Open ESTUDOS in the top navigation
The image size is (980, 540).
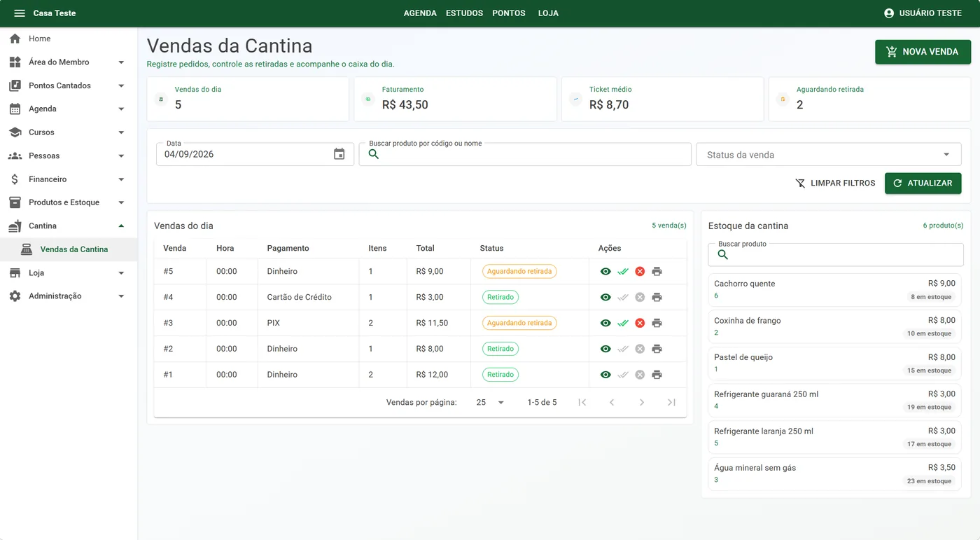[x=465, y=13]
